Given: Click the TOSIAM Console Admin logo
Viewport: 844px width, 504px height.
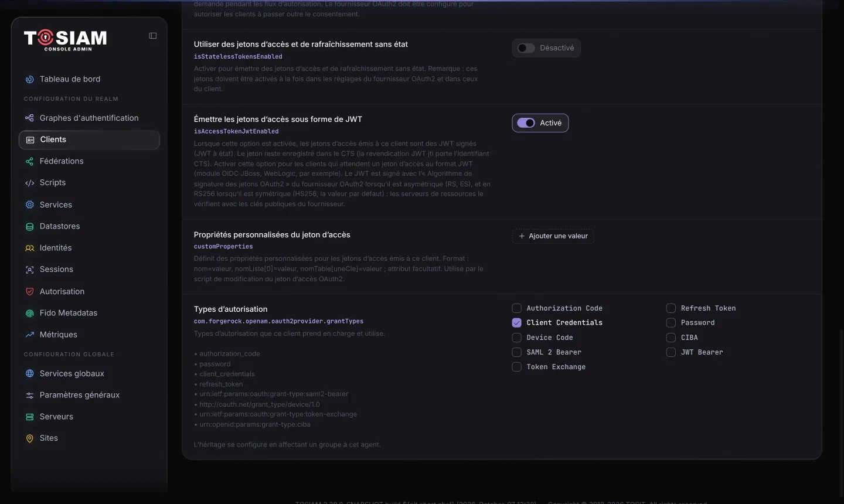Looking at the screenshot, I should coord(66,40).
